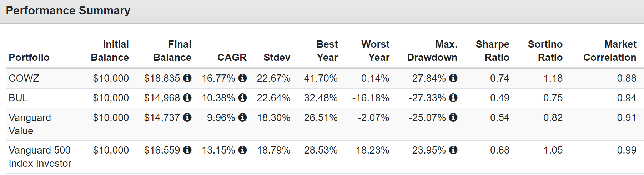Image resolution: width=644 pixels, height=175 pixels.
Task: Click the Max. Drawdown column header
Action: tap(432, 51)
